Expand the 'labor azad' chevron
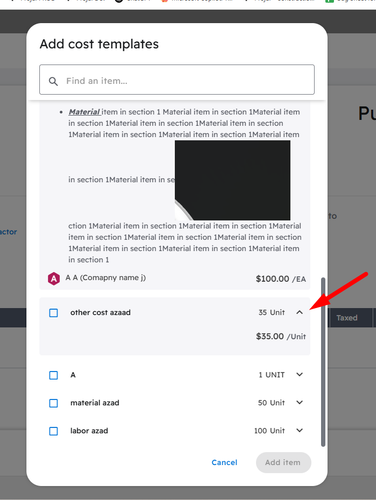376x500 pixels. tap(299, 430)
